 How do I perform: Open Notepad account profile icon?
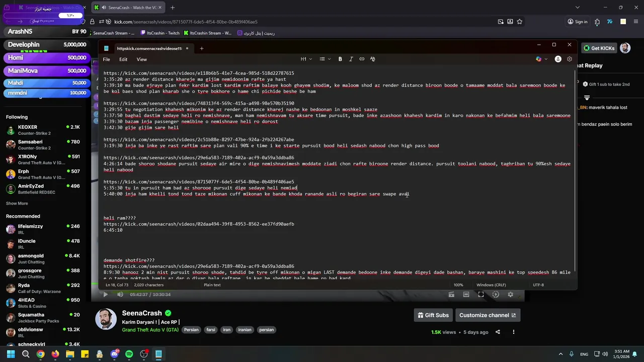tap(558, 59)
